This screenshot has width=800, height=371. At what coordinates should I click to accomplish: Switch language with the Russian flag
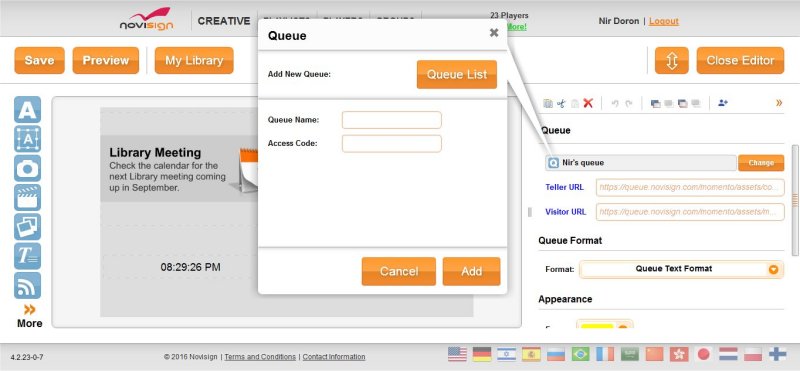click(x=556, y=354)
